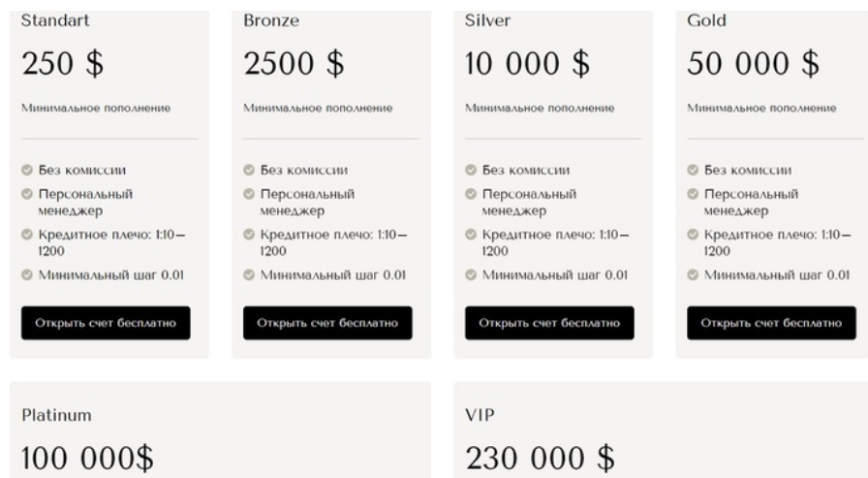The image size is (868, 478).
Task: Select the Bronze 2500 $ price
Action: click(x=294, y=63)
